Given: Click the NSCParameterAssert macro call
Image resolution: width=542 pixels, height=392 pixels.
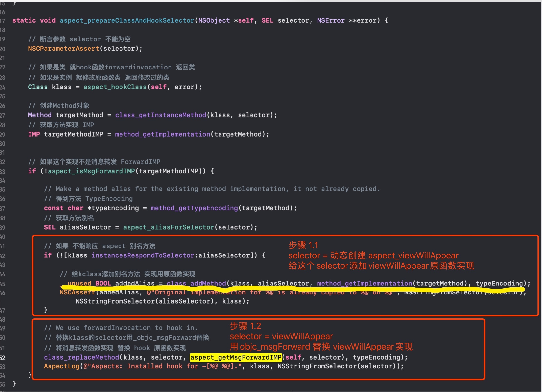Looking at the screenshot, I should pos(63,49).
